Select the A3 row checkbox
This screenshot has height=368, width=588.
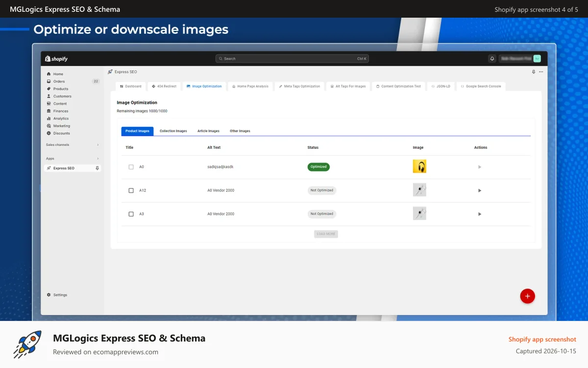(131, 214)
